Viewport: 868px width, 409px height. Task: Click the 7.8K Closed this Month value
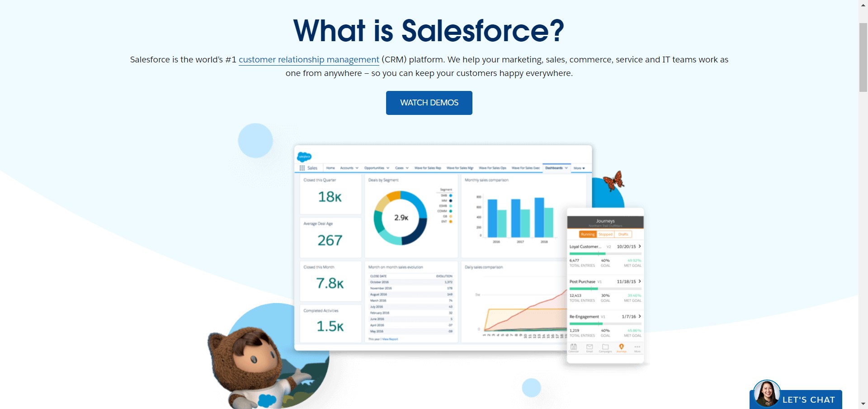pos(330,283)
